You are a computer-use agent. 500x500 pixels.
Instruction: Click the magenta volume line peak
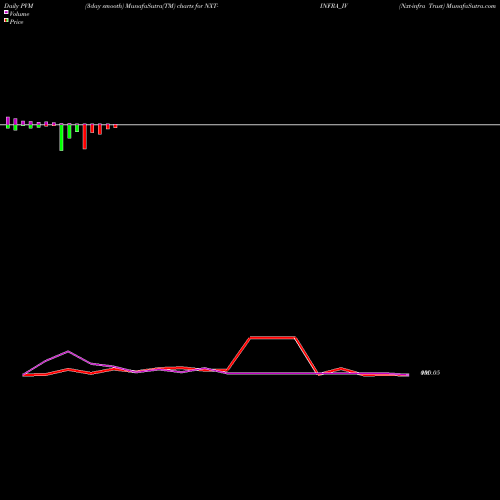point(68,351)
